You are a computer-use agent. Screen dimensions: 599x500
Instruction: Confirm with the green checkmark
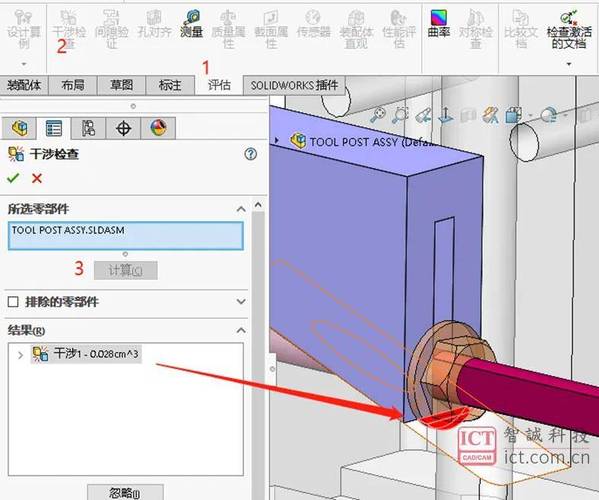click(13, 178)
